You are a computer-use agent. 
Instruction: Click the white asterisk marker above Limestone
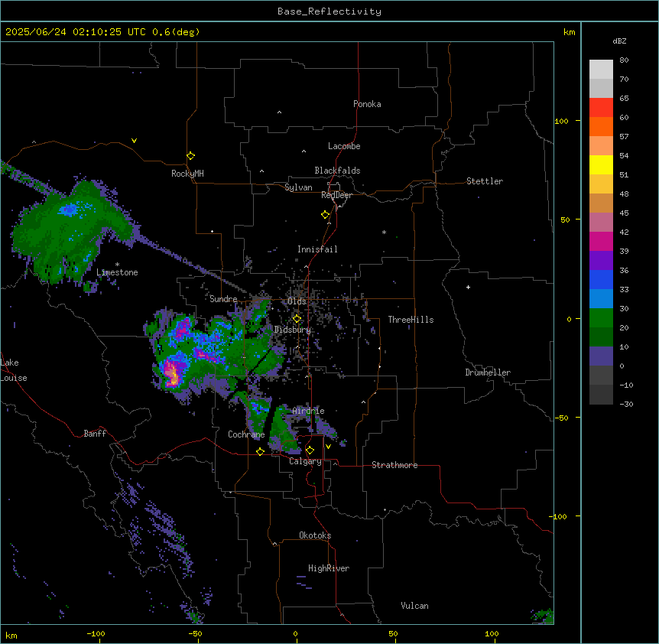(117, 265)
